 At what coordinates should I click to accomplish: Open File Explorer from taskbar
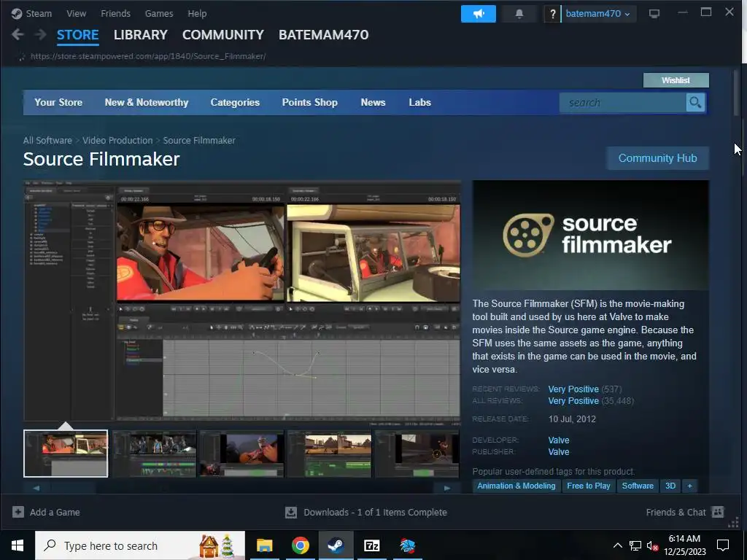click(264, 545)
